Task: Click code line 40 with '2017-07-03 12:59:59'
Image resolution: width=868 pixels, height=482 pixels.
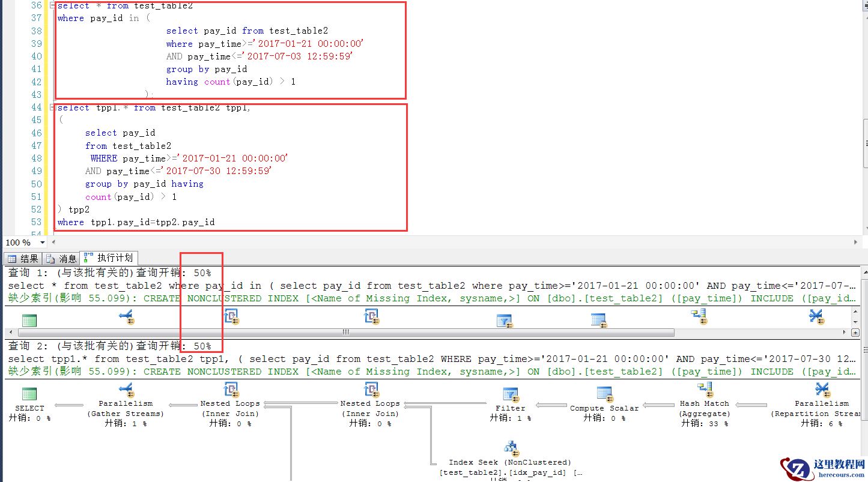Action: (259, 56)
